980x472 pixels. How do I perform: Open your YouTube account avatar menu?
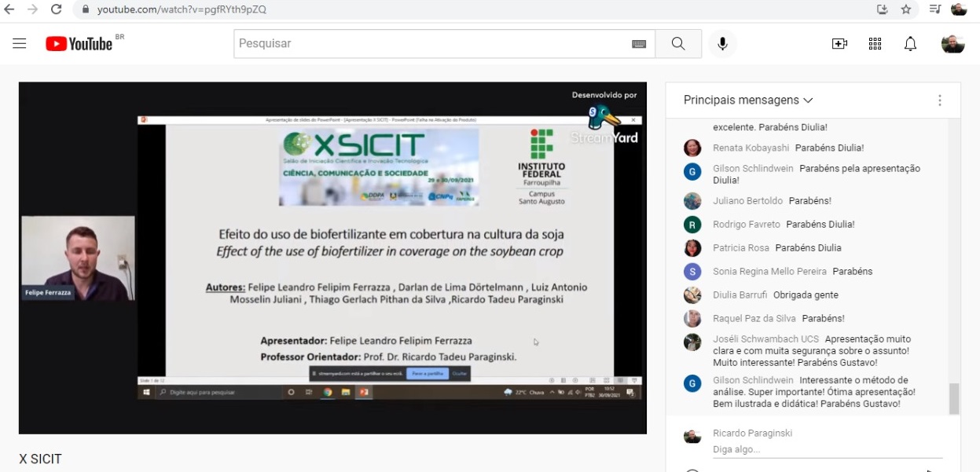pos(952,44)
